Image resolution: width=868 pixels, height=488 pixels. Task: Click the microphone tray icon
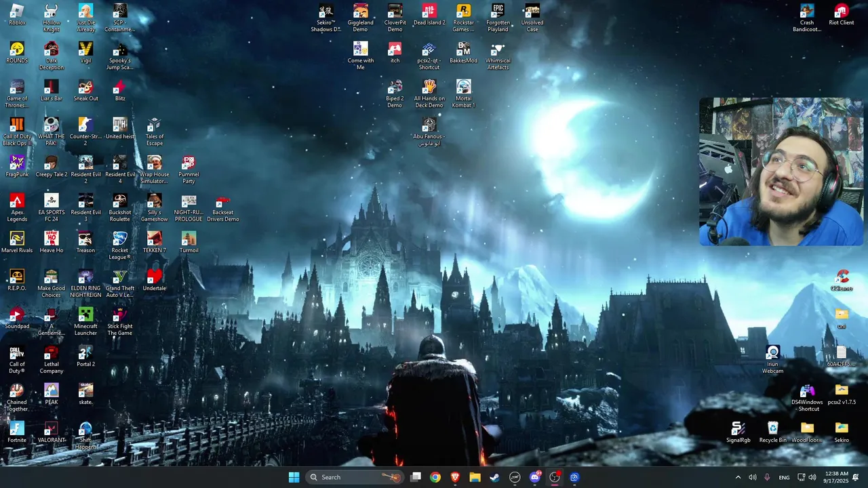767,477
